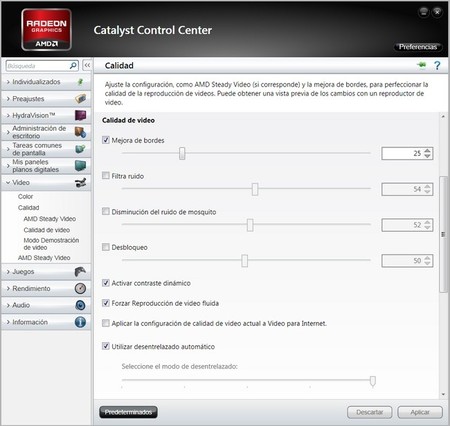This screenshot has width=450, height=426.
Task: Open help with the question mark icon
Action: pyautogui.click(x=437, y=65)
